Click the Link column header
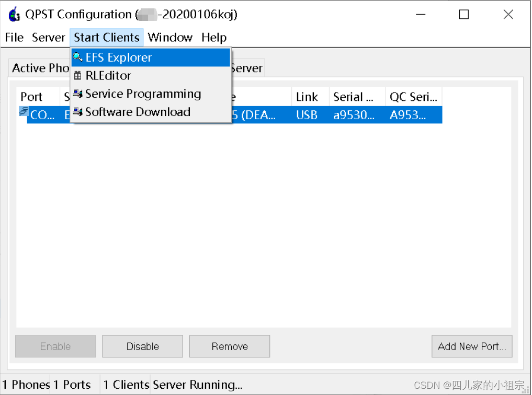532x395 pixels. (309, 97)
